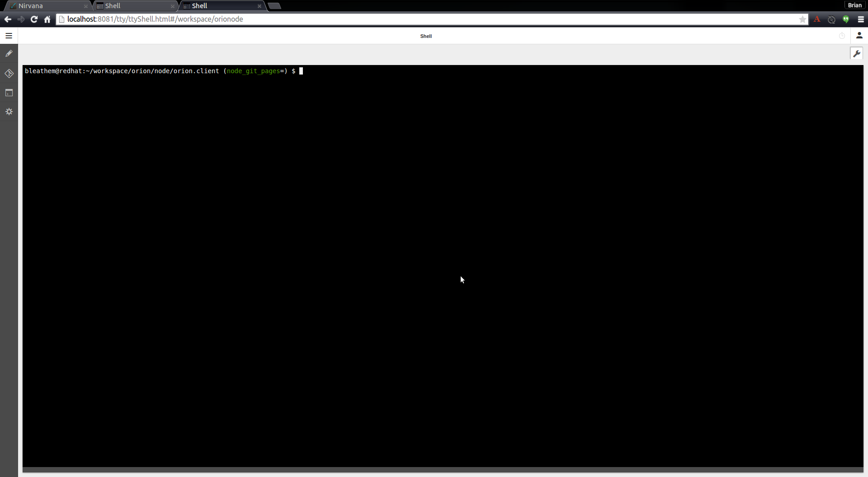Open the user profile menu icon
Viewport: 868px width, 477px height.
point(859,35)
